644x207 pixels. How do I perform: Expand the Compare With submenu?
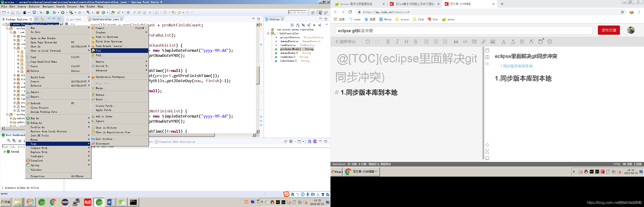(59, 148)
